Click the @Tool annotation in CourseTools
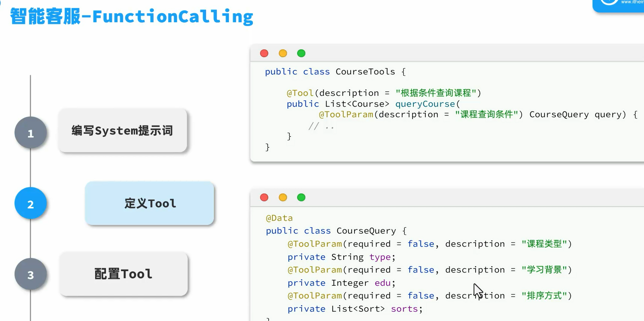Viewport: 644px width, 321px height. 300,93
